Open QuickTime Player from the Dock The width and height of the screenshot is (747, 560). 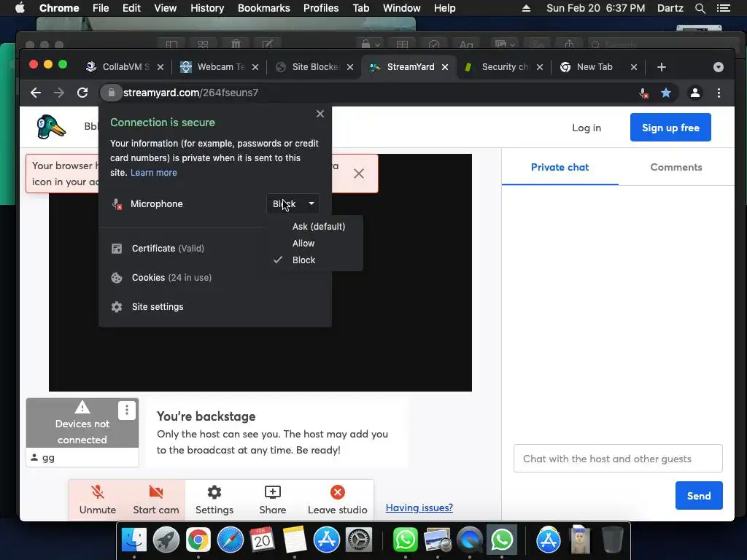tap(469, 540)
